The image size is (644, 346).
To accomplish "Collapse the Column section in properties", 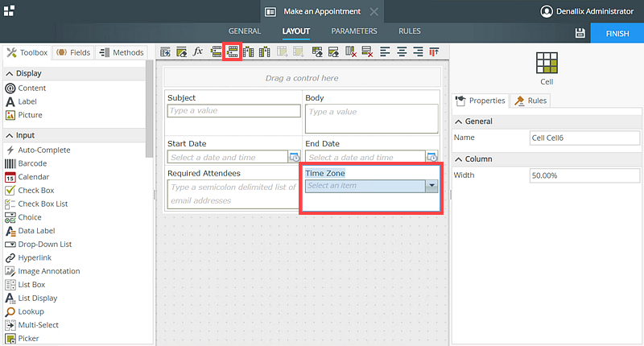I will tap(458, 159).
